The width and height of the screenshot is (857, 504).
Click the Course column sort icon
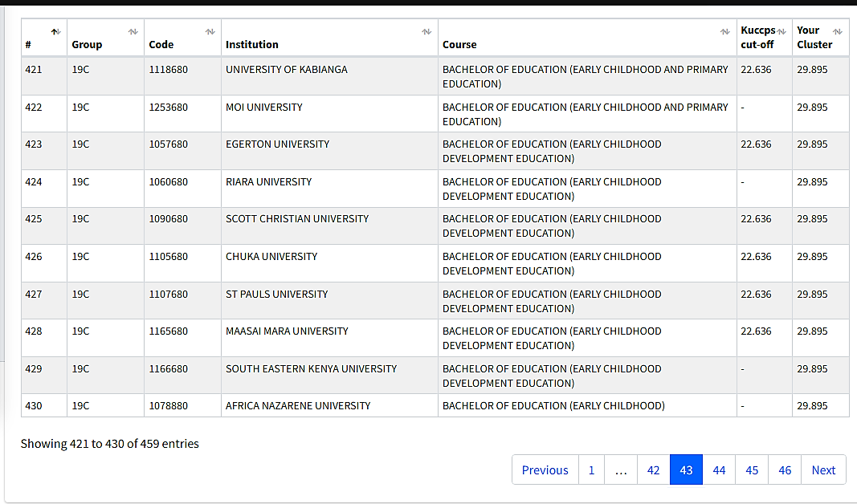tap(725, 31)
